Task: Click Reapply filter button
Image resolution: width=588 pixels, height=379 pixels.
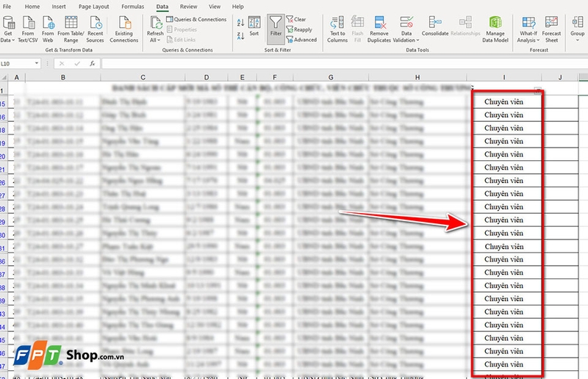Action: click(302, 29)
